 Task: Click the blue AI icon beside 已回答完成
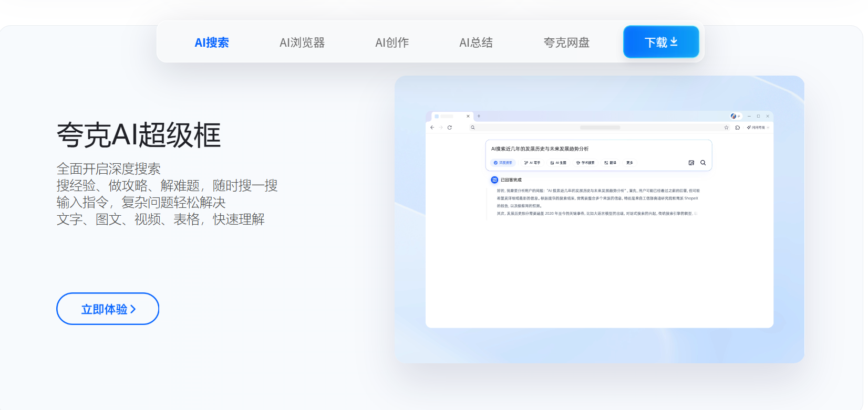(494, 180)
